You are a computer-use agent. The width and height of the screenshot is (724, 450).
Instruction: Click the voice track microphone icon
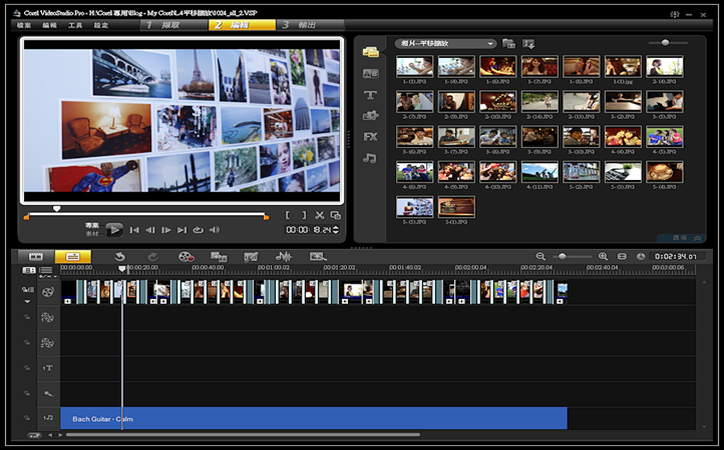[48, 393]
